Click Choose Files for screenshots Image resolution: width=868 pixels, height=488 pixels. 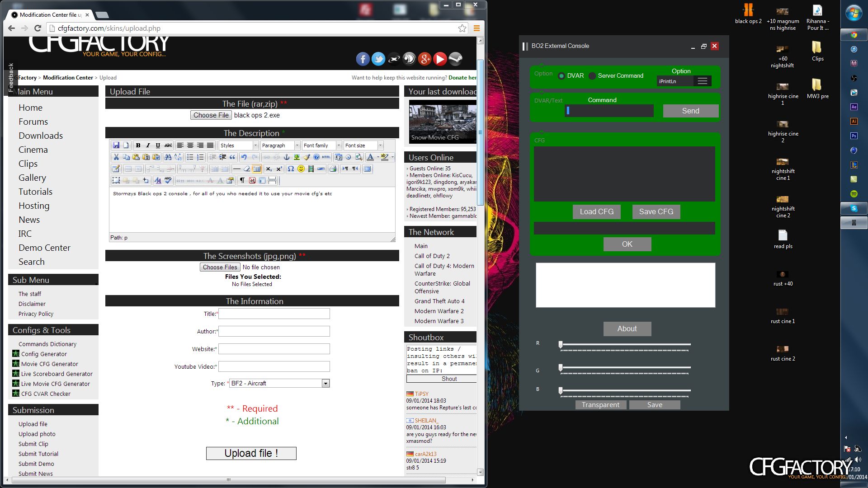220,267
